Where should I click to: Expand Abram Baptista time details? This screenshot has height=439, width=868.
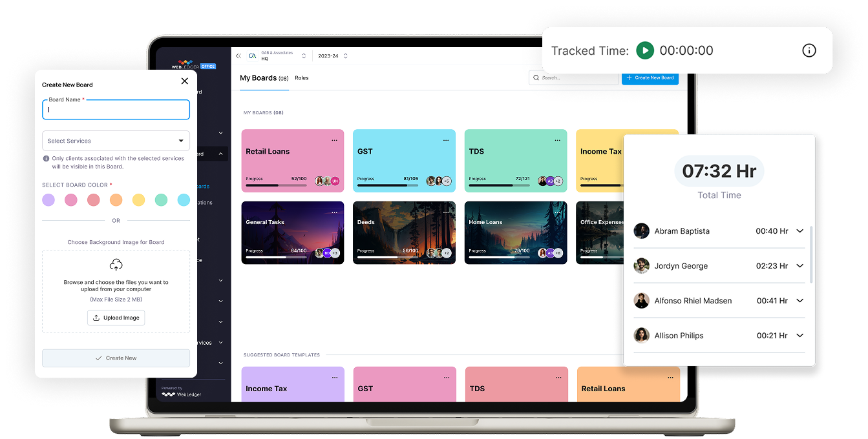(x=799, y=231)
